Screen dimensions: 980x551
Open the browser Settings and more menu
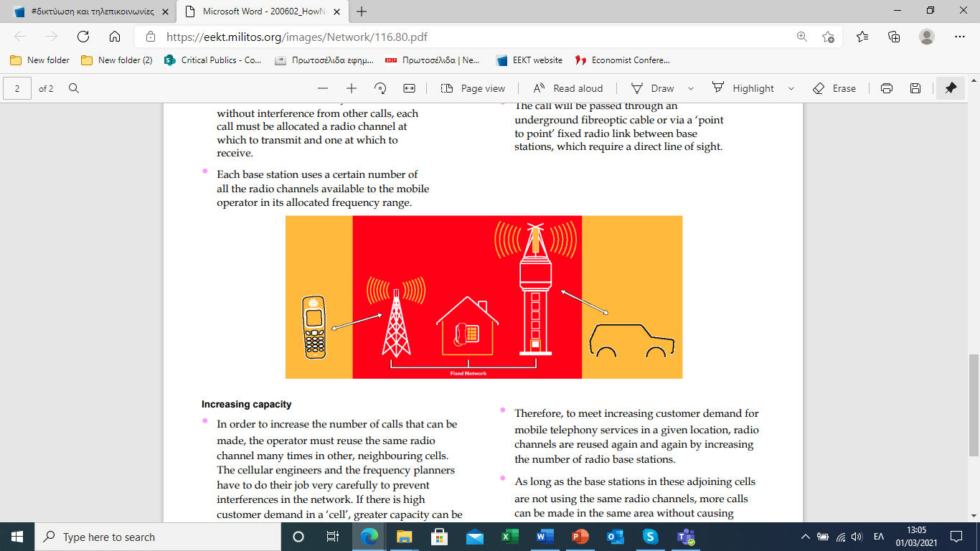point(960,37)
